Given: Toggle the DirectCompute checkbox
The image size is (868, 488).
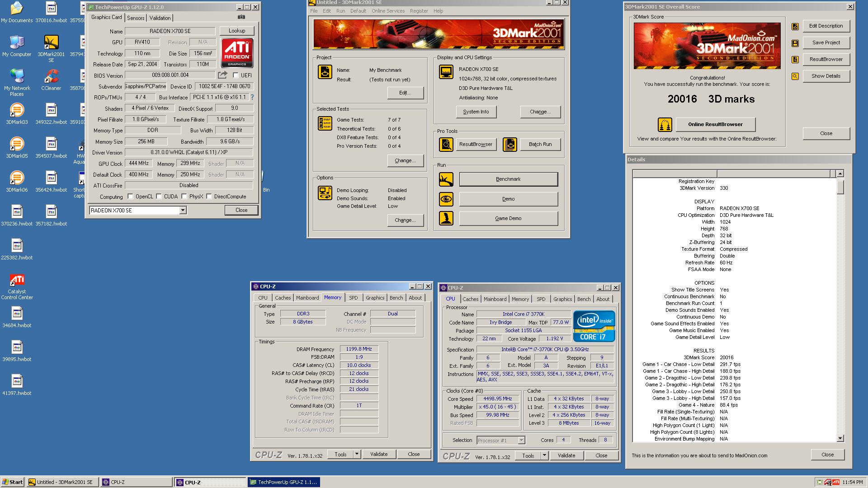Looking at the screenshot, I should tap(209, 197).
